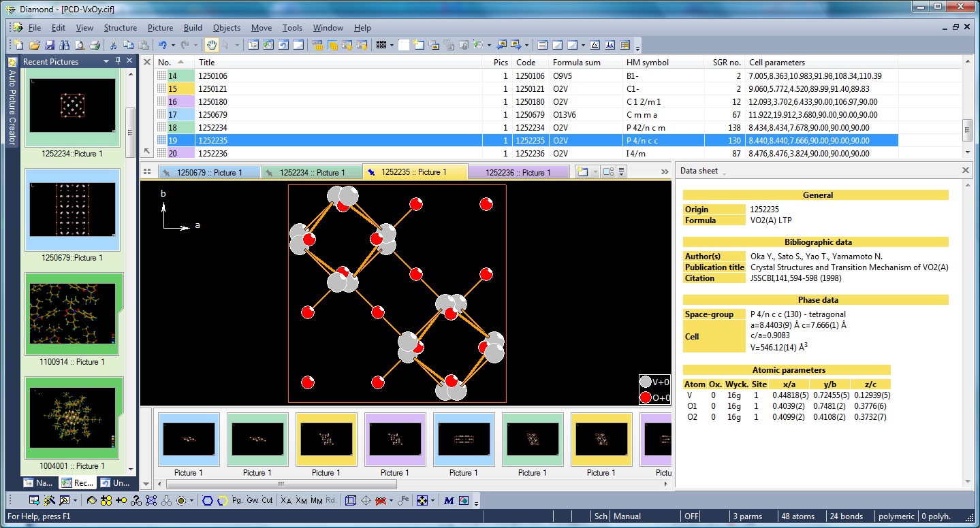Sort table by the Formula sum column header
Image resolution: width=980 pixels, height=528 pixels.
pyautogui.click(x=576, y=62)
